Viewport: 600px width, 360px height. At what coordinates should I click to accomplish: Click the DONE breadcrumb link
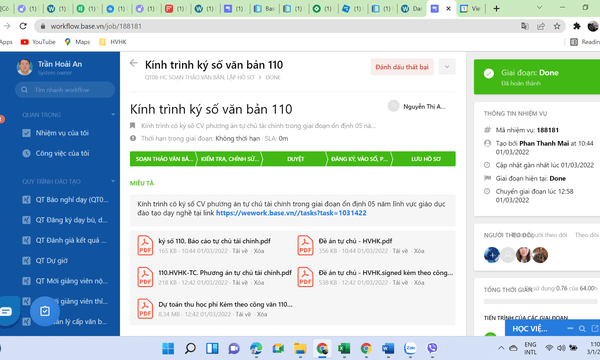tap(273, 77)
